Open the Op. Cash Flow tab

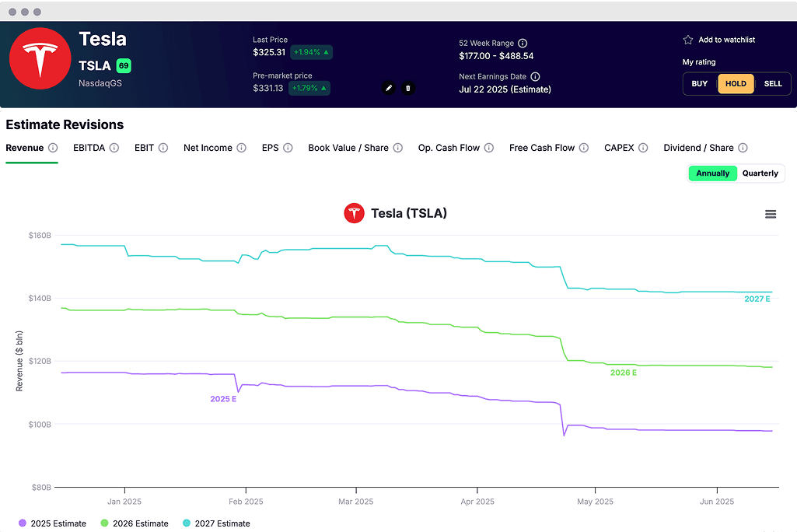click(449, 148)
